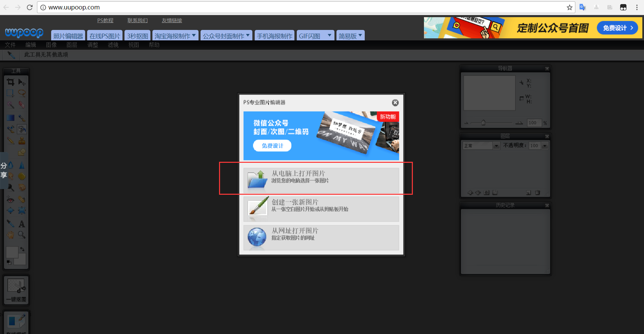Select the Clone Stamp tool
This screenshot has width=644, height=334.
(x=22, y=141)
